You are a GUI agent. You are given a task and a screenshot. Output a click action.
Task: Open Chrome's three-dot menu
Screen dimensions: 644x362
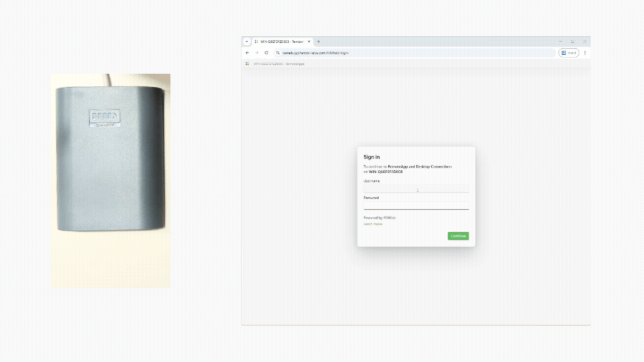point(585,52)
